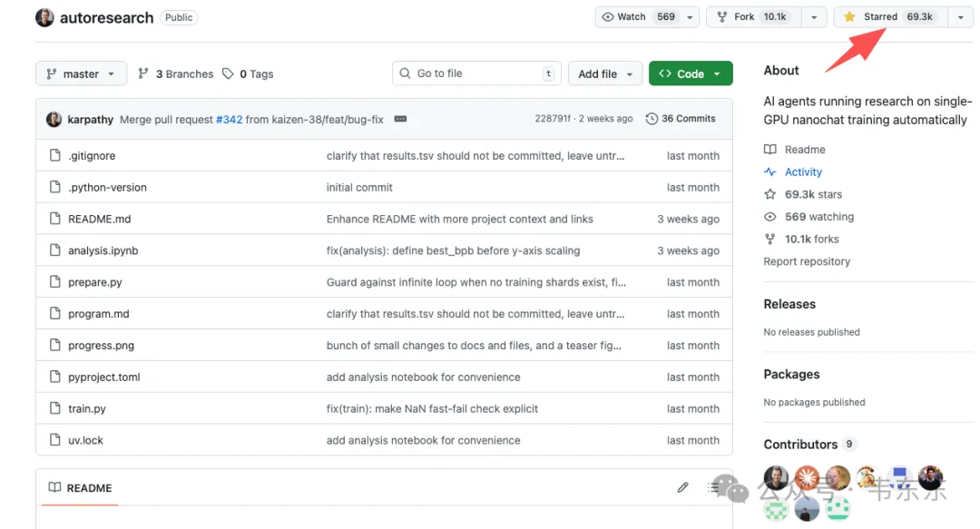This screenshot has height=529, width=980.
Task: Open the 3 Branches link
Action: click(176, 74)
